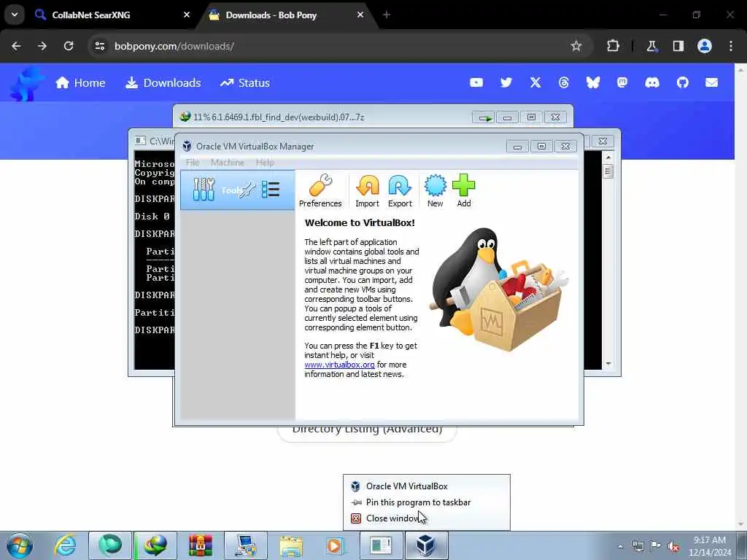Toggle the browser side panel
The width and height of the screenshot is (747, 560).
678,46
